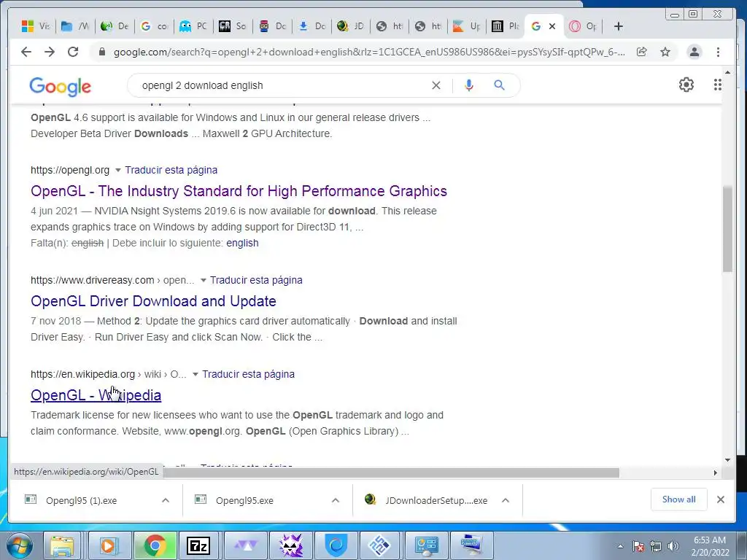
Task: Open Chrome's three-dot menu
Action: (x=718, y=52)
